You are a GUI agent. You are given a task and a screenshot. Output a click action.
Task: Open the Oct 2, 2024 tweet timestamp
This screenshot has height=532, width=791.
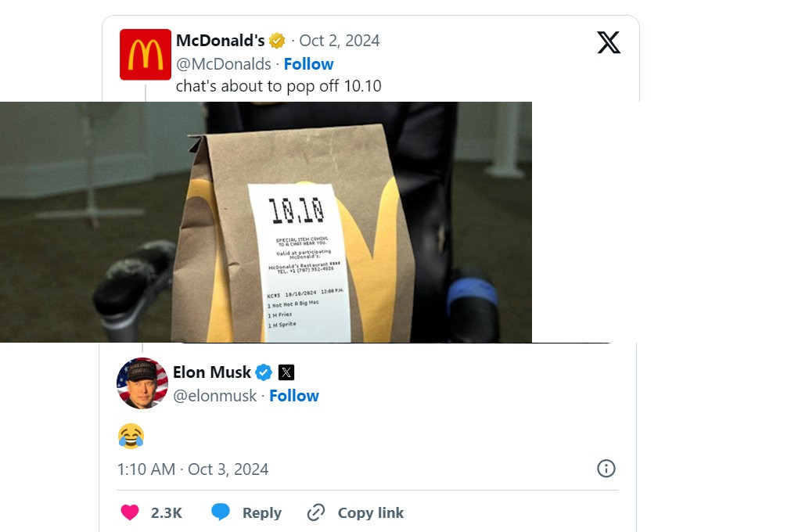[x=340, y=40]
